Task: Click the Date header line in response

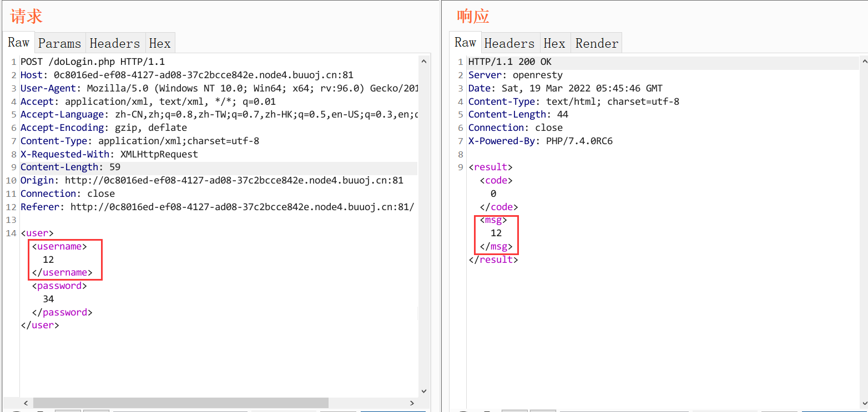Action: (566, 88)
